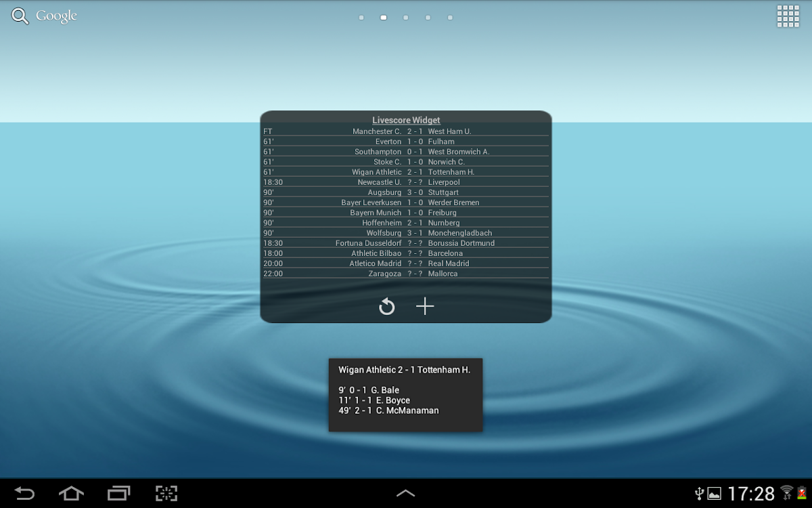The height and width of the screenshot is (508, 812).
Task: Select Fortuna Dusseldorf vs Borussia Dortmund row
Action: pos(406,243)
